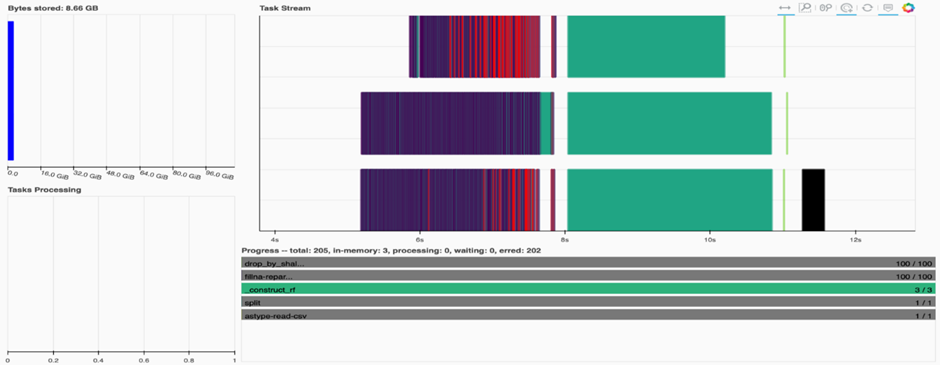
Task: Click the 'Task Stream' title
Action: click(285, 8)
